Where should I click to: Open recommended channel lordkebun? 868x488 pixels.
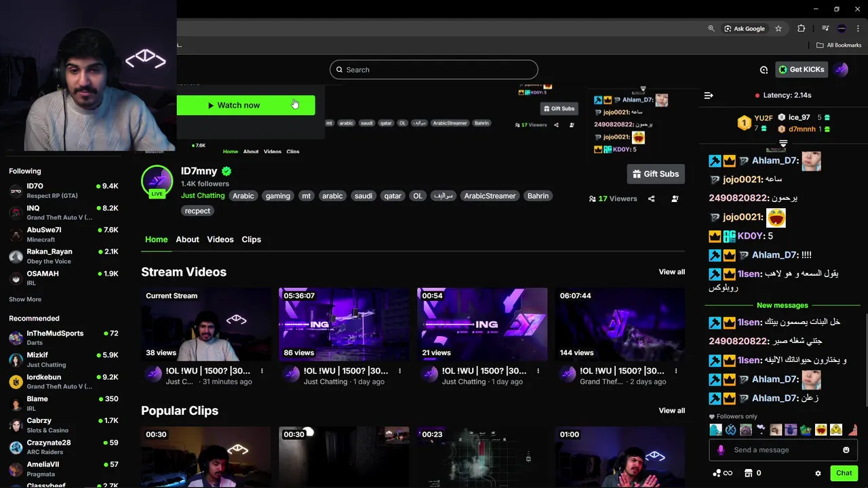pyautogui.click(x=64, y=381)
